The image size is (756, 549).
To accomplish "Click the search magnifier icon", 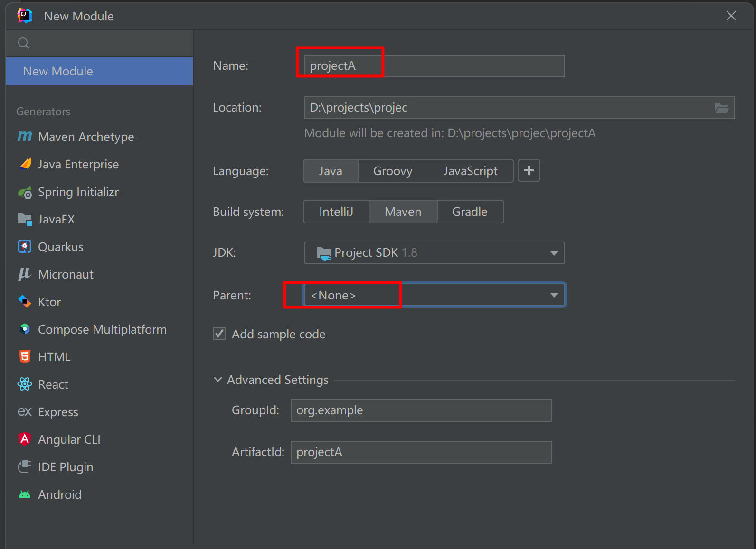I will pos(24,43).
